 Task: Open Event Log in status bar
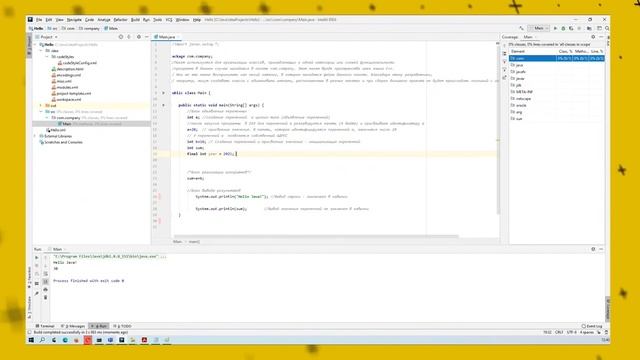(x=592, y=326)
